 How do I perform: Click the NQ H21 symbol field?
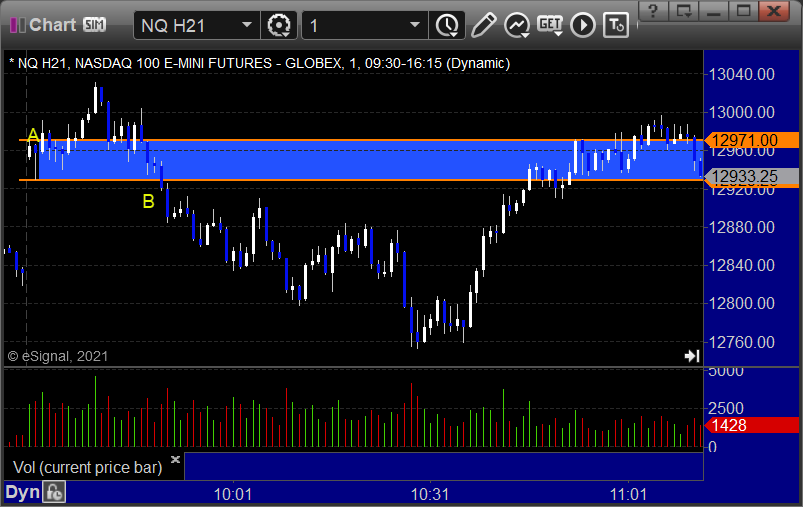pyautogui.click(x=197, y=25)
